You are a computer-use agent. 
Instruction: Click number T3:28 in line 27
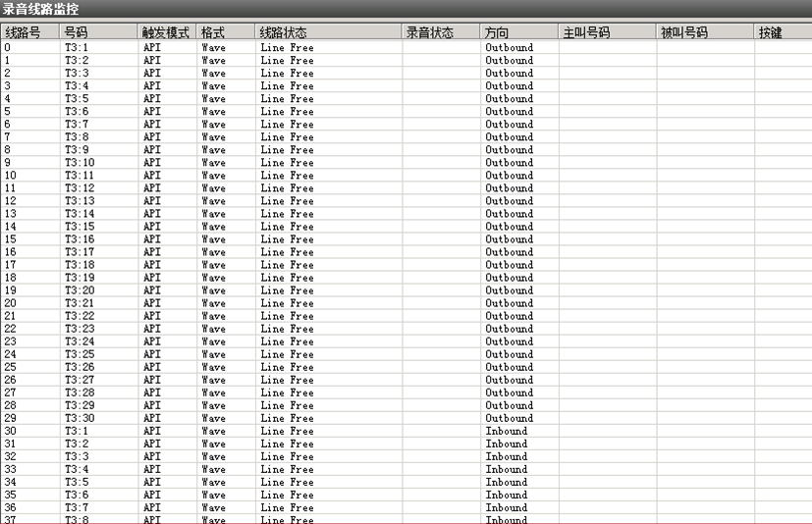click(x=80, y=393)
